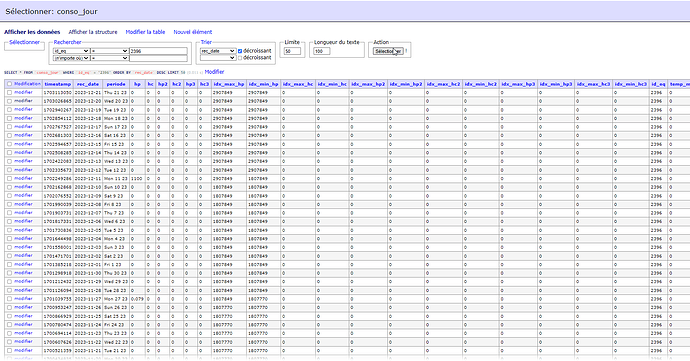Sort by idx_min_hp column header
Viewport: 690px width, 361px height.
264,84
